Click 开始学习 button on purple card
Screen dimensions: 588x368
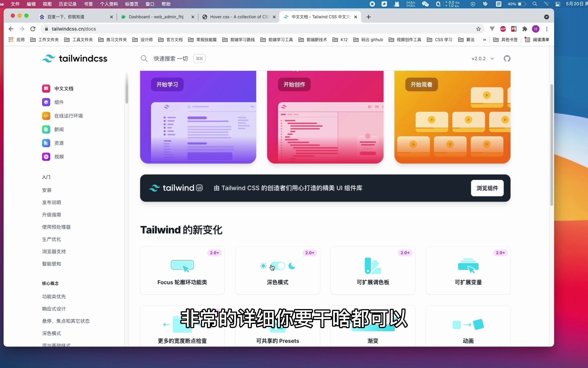(167, 84)
